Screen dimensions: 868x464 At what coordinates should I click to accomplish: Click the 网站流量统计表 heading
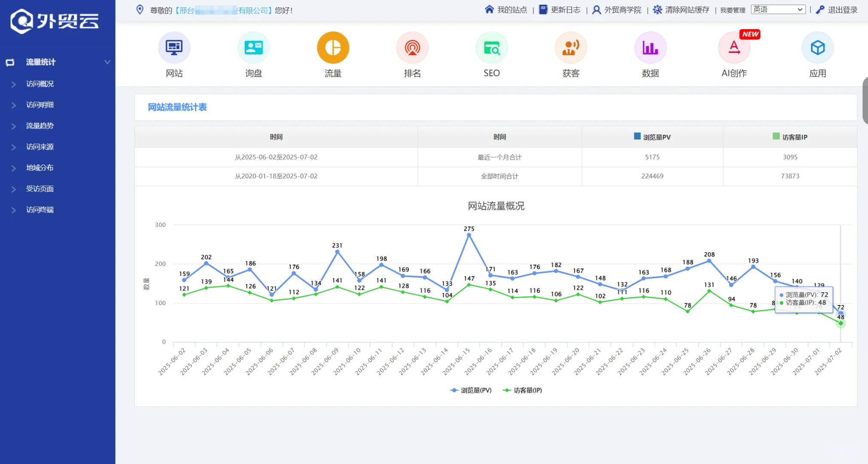pyautogui.click(x=177, y=107)
